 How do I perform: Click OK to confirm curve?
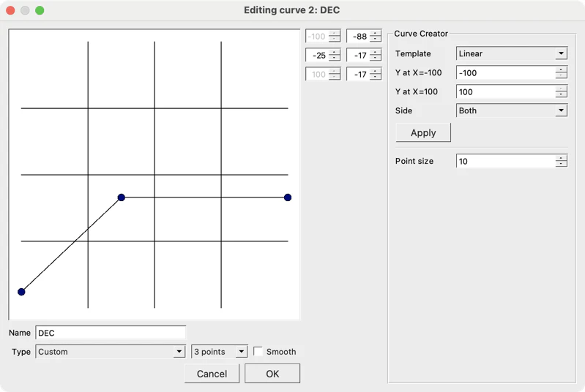pos(272,374)
